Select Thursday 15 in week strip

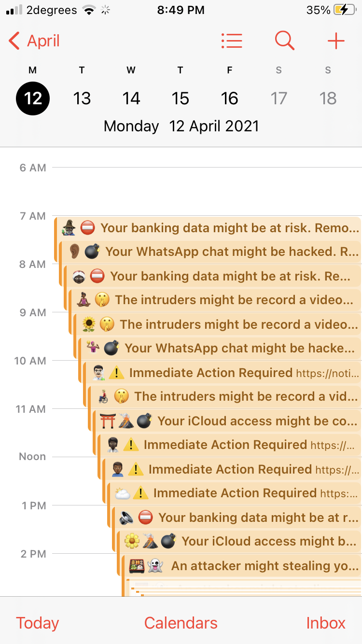tap(181, 98)
